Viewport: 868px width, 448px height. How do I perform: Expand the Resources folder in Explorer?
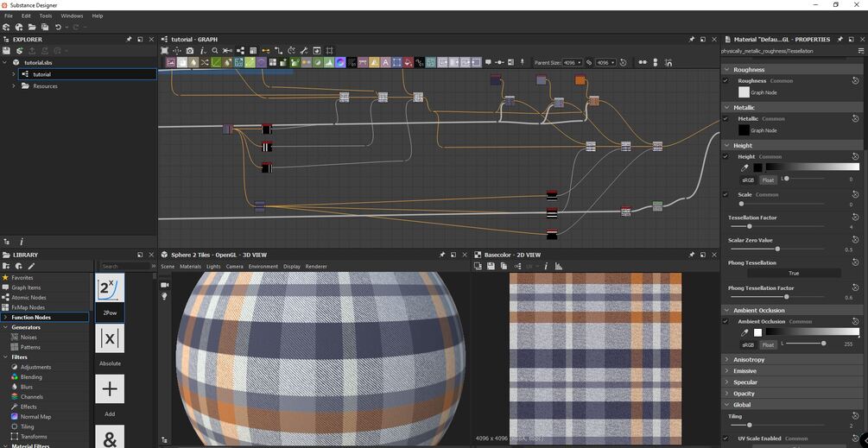tap(13, 85)
